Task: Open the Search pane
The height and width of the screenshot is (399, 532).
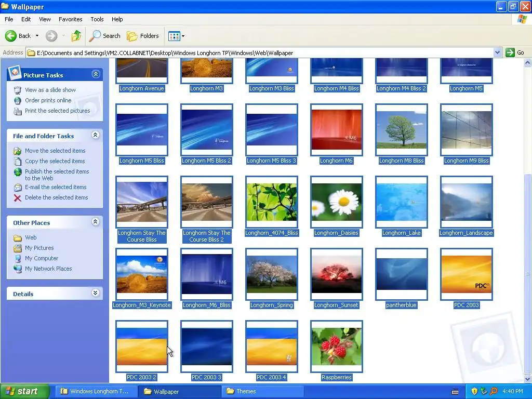Action: pyautogui.click(x=105, y=36)
